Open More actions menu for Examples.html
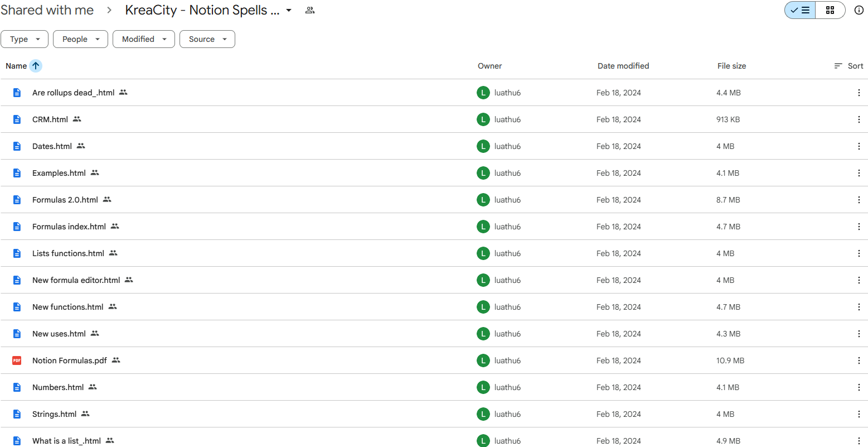 (859, 173)
